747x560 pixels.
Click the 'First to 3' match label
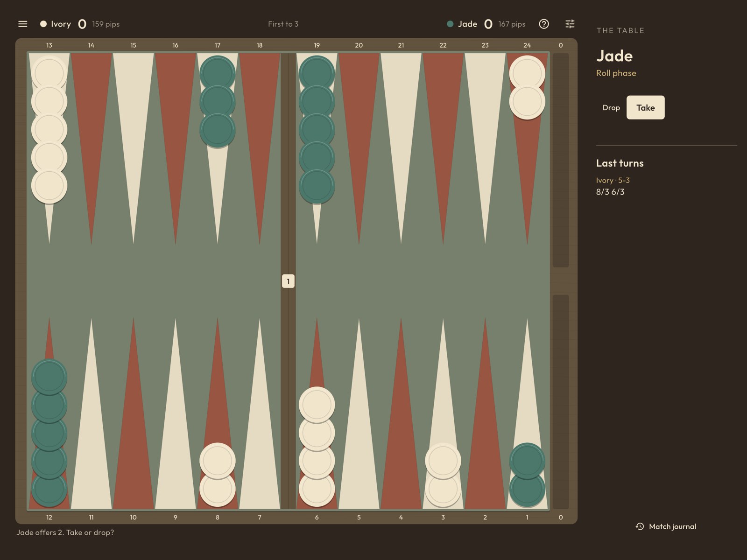click(x=283, y=24)
